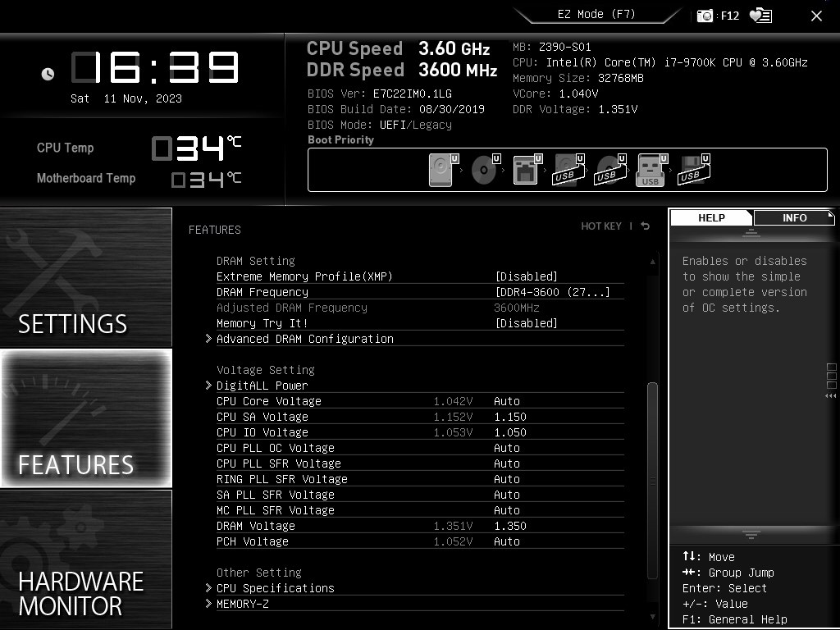Edit DRAM Voltage value 1.350

[510, 526]
